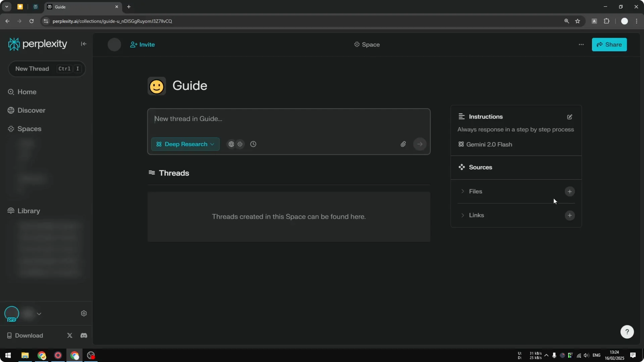This screenshot has width=644, height=362.
Task: Open the Deep Research mode dropdown
Action: click(185, 144)
